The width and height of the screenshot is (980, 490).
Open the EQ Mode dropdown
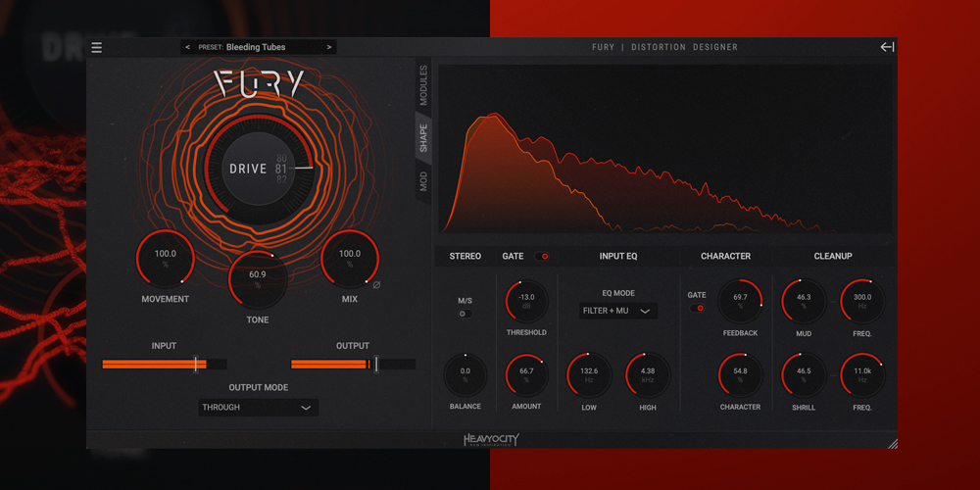click(x=618, y=311)
